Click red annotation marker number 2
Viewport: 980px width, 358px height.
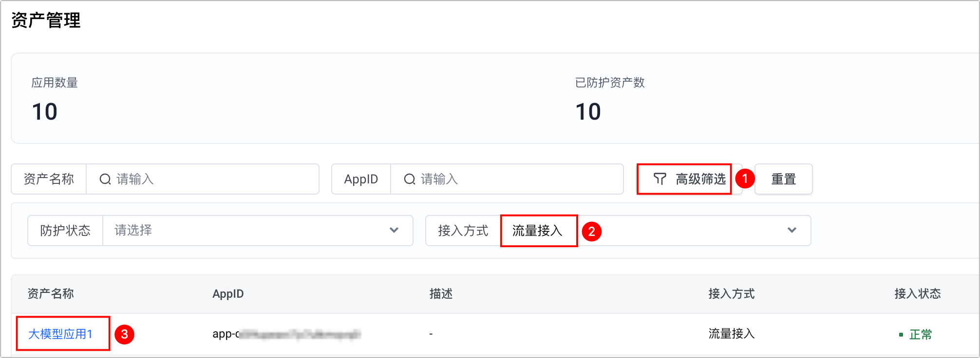[591, 231]
